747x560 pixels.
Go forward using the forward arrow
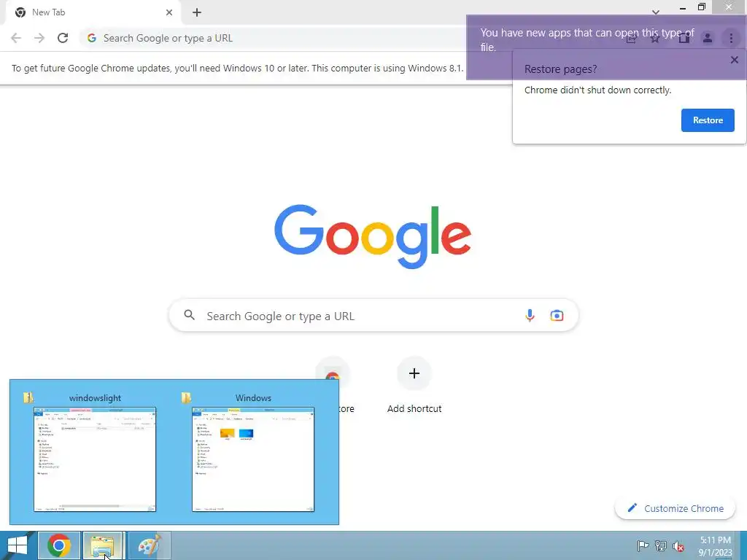pyautogui.click(x=39, y=38)
